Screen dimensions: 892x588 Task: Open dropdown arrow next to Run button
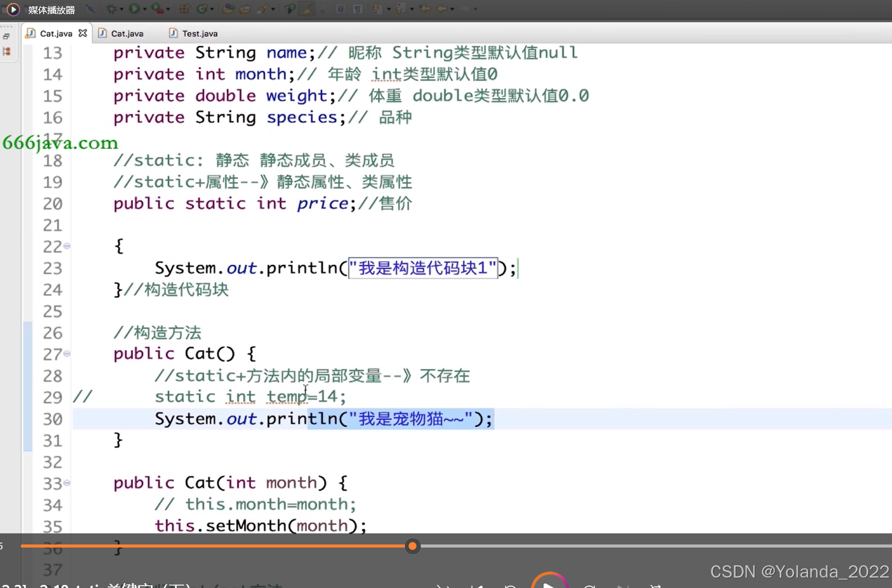point(144,9)
